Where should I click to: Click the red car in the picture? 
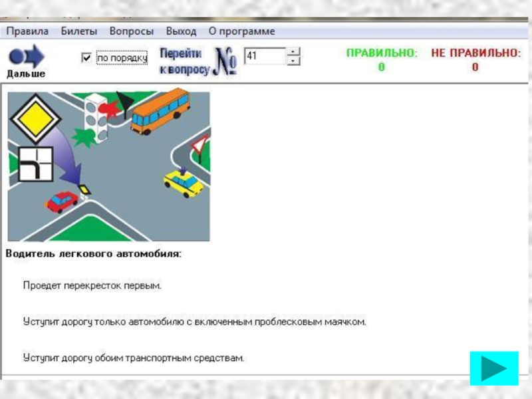tap(62, 200)
